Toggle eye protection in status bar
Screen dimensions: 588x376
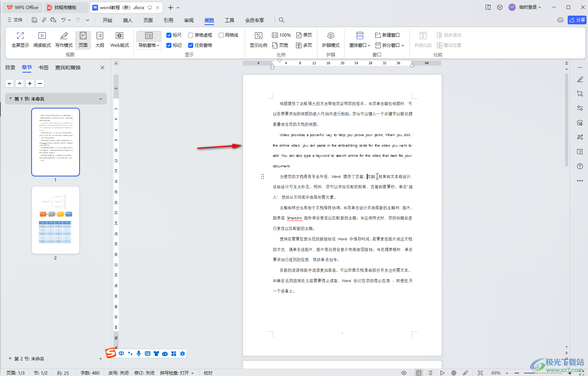point(404,373)
